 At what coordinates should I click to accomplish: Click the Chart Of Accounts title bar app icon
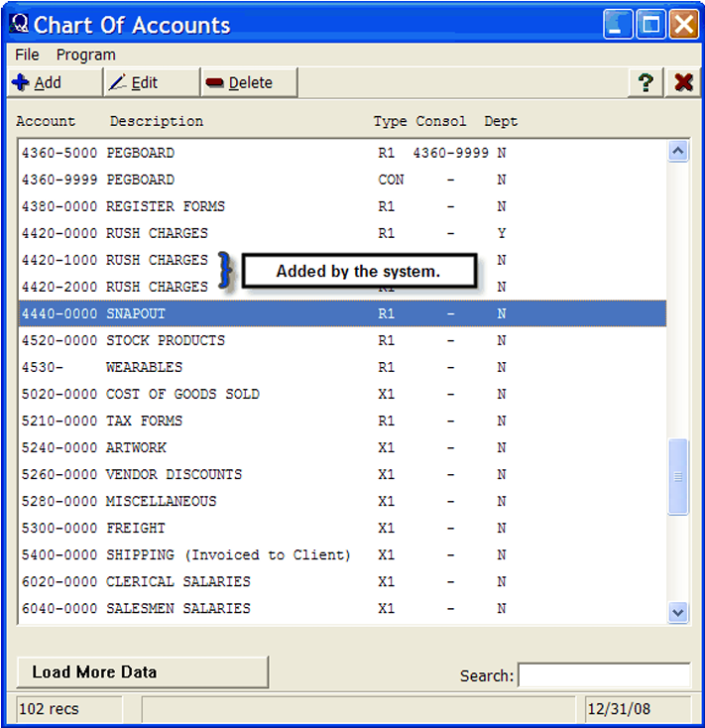(20, 24)
